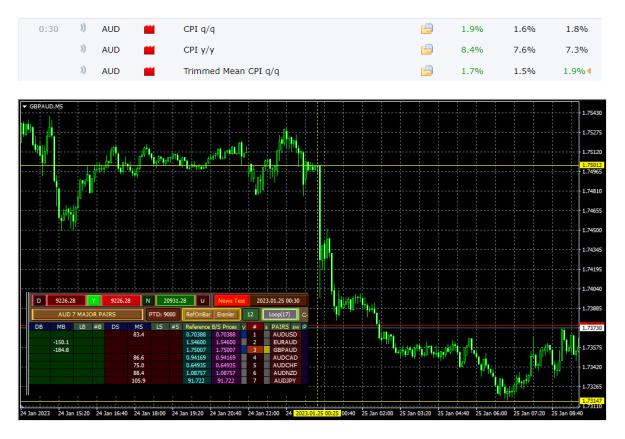Select the EURAUD pair row

(285, 342)
